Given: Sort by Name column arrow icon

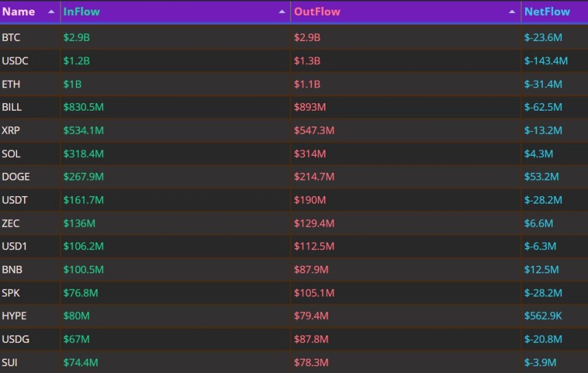Looking at the screenshot, I should (x=51, y=12).
